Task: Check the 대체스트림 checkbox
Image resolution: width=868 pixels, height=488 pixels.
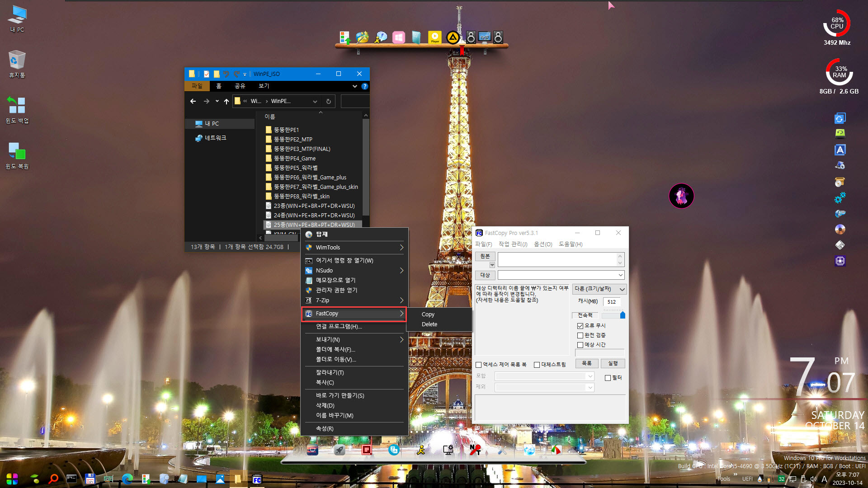Action: (x=537, y=365)
